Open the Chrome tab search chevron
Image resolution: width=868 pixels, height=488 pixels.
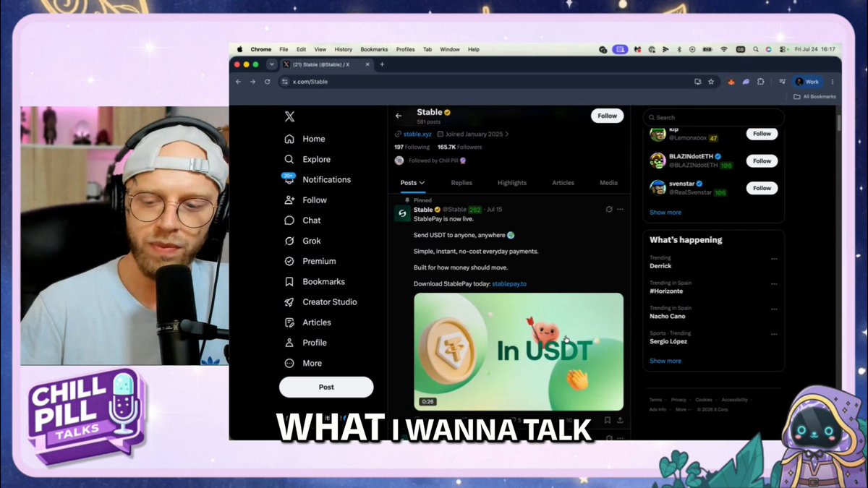pyautogui.click(x=271, y=64)
